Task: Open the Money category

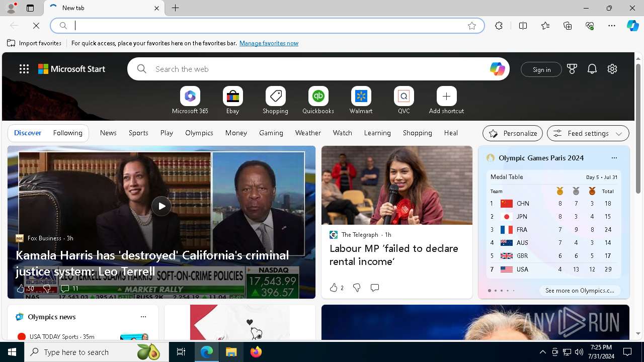Action: (236, 133)
